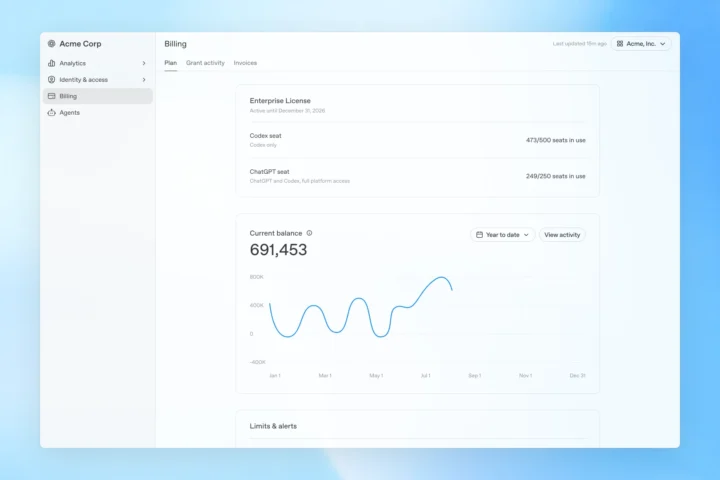Click the Acme Corp logo icon
Screen dimensions: 720x480
pyautogui.click(x=51, y=44)
